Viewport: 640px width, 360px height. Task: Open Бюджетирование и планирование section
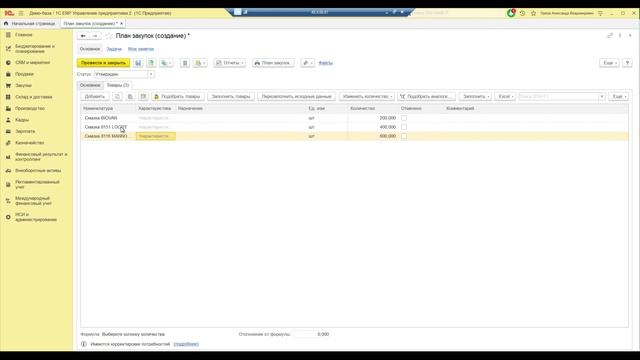click(35, 49)
